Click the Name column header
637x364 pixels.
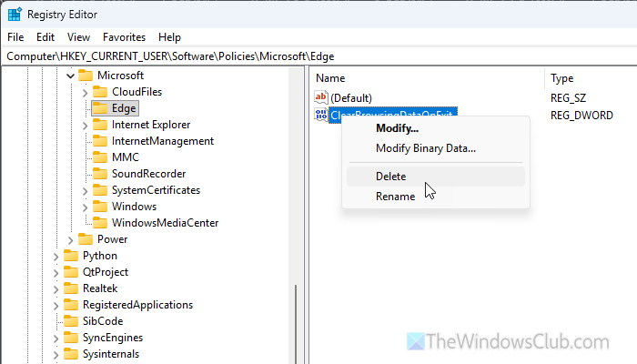pyautogui.click(x=427, y=78)
